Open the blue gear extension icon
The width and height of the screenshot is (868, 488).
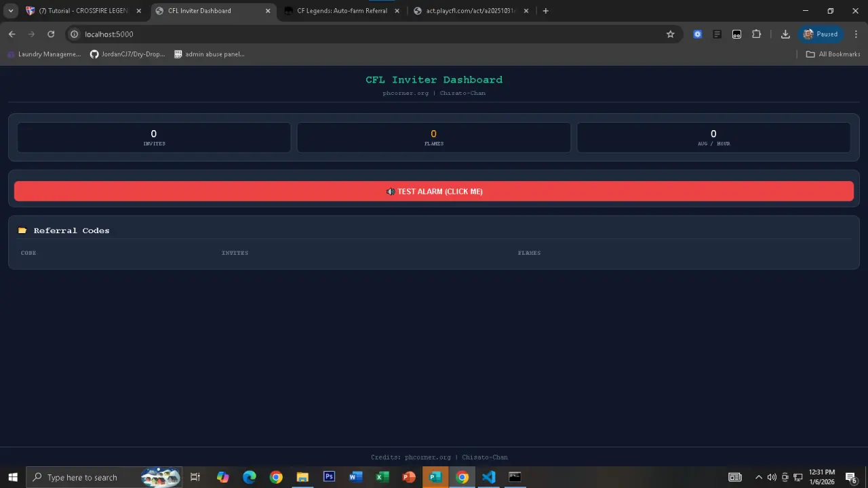(x=697, y=34)
